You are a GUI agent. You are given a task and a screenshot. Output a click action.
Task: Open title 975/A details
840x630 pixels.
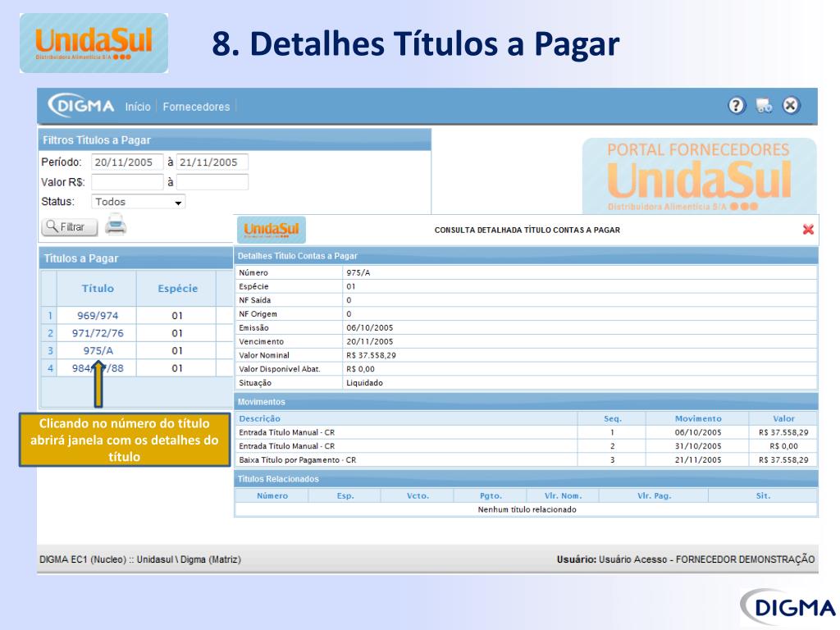click(98, 351)
